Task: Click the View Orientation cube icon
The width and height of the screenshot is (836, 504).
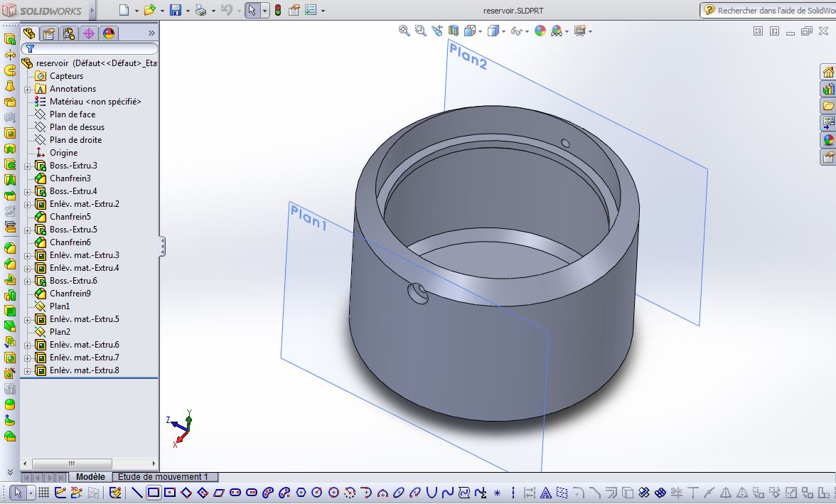Action: coord(469,31)
